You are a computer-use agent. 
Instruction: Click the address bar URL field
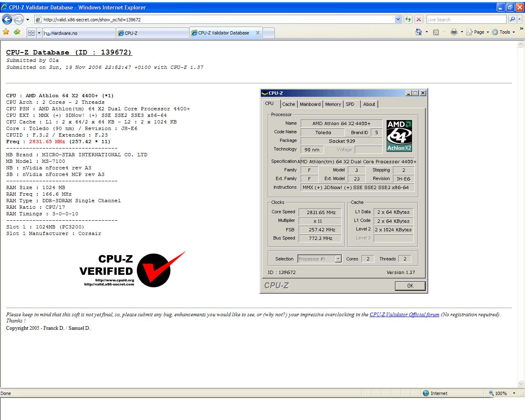coord(215,19)
